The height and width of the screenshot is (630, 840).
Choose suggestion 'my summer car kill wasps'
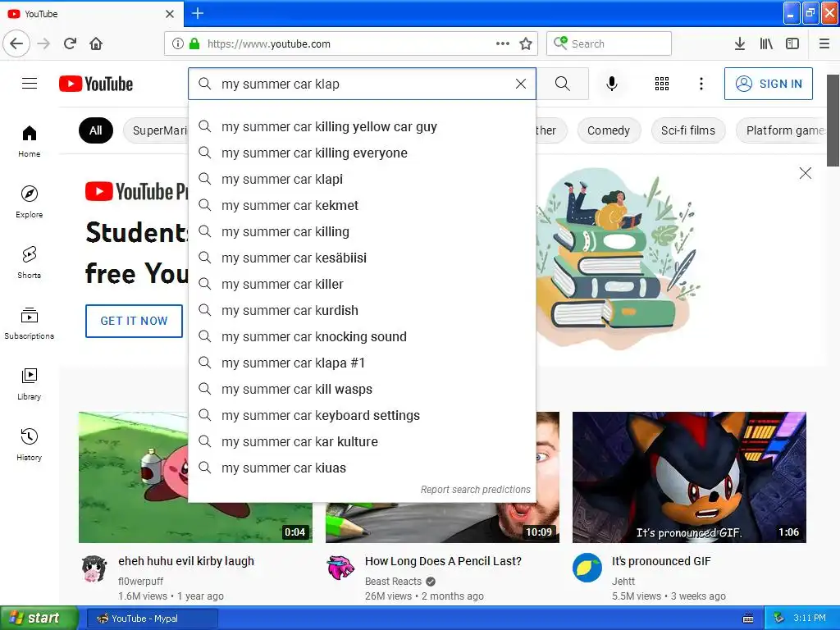click(362, 390)
